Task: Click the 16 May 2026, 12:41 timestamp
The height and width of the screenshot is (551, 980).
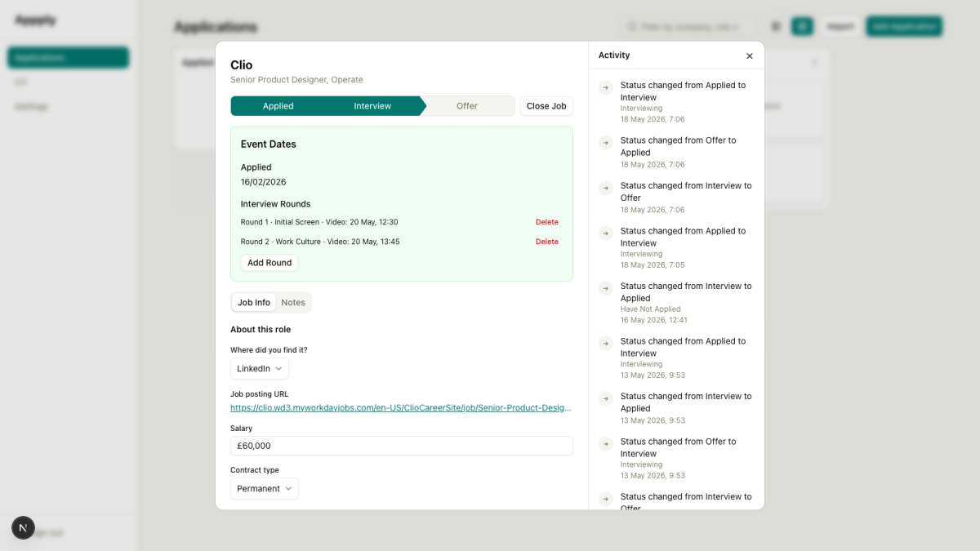Action: click(654, 320)
